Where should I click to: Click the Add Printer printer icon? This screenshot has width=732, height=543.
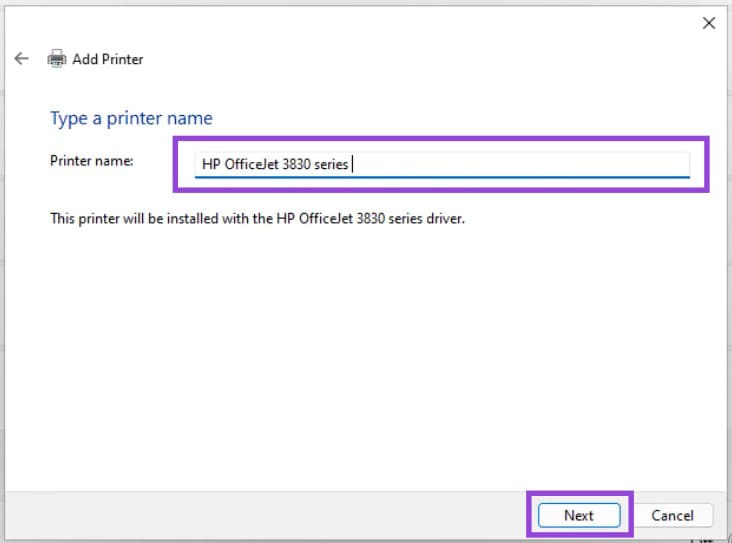pos(57,59)
